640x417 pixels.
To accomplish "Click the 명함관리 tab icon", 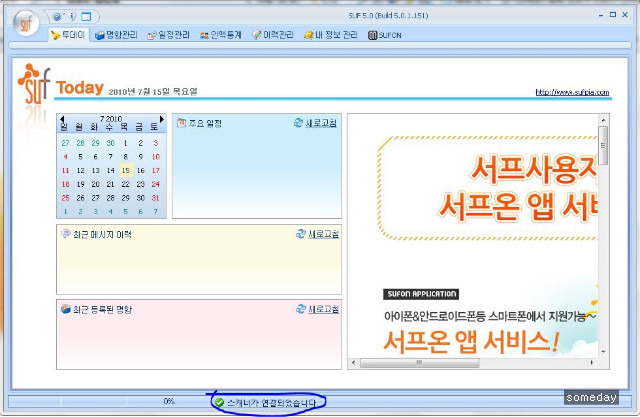I will pos(100,35).
